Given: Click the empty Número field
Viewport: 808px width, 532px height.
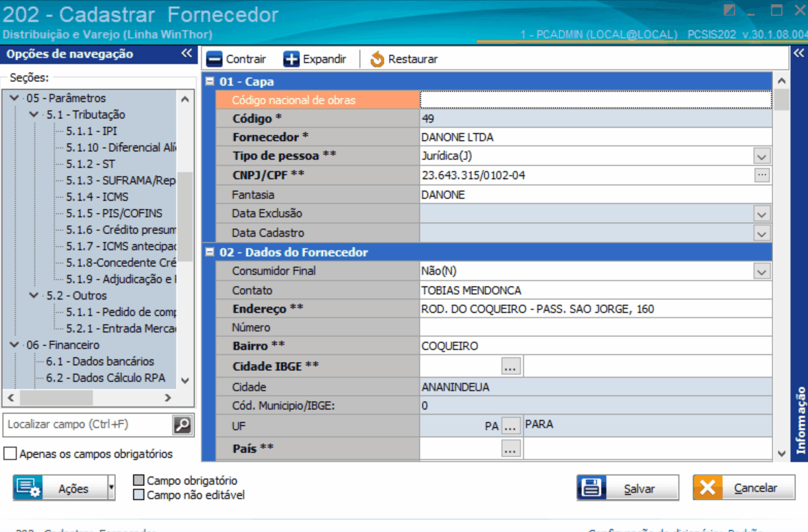Looking at the screenshot, I should (595, 328).
